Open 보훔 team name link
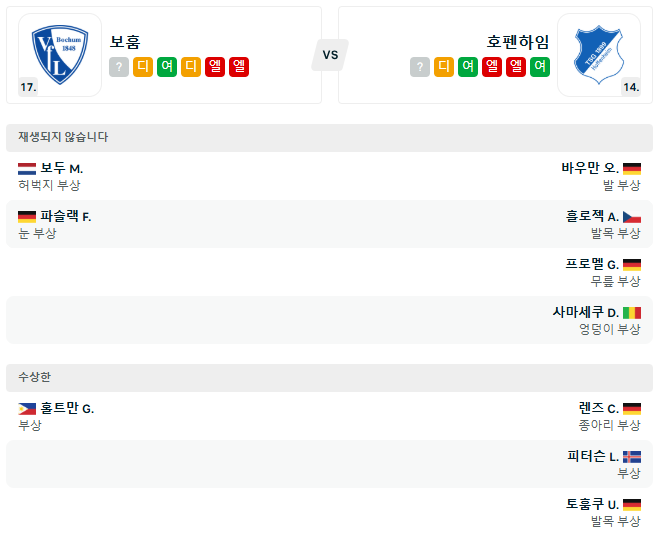The image size is (655, 545). [125, 41]
